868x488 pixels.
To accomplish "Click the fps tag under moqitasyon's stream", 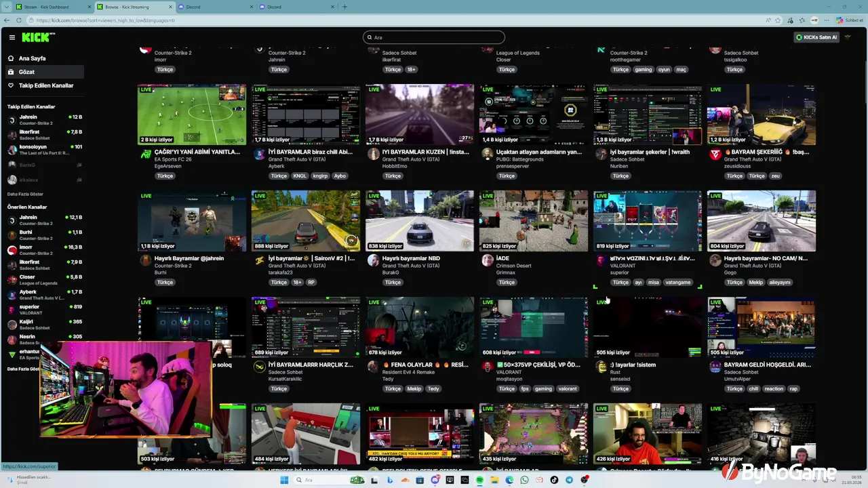I will click(525, 389).
